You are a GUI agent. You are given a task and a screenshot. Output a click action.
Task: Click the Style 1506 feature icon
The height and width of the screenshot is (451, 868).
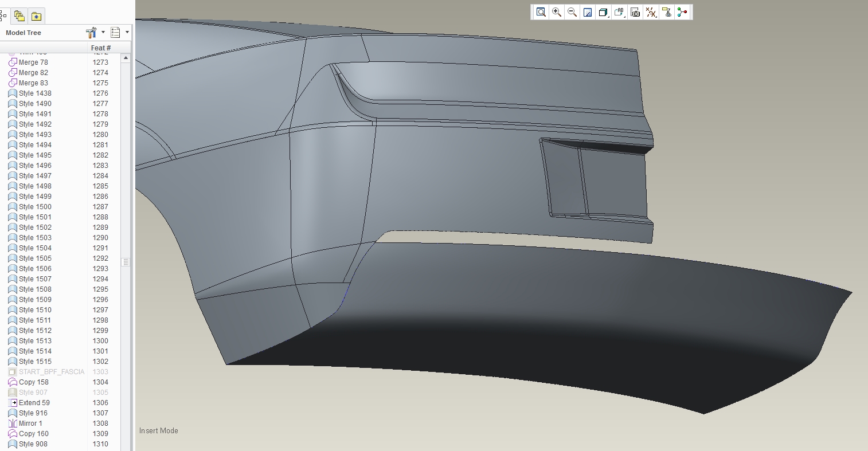(x=13, y=269)
